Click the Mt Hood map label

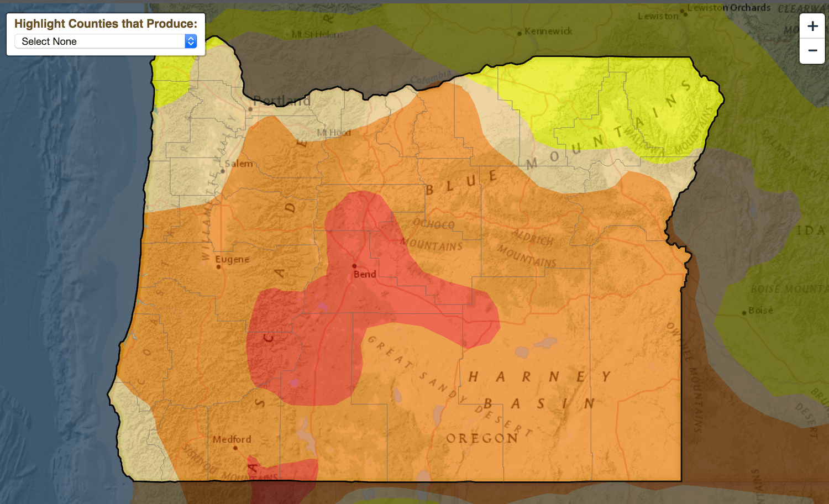pyautogui.click(x=334, y=133)
